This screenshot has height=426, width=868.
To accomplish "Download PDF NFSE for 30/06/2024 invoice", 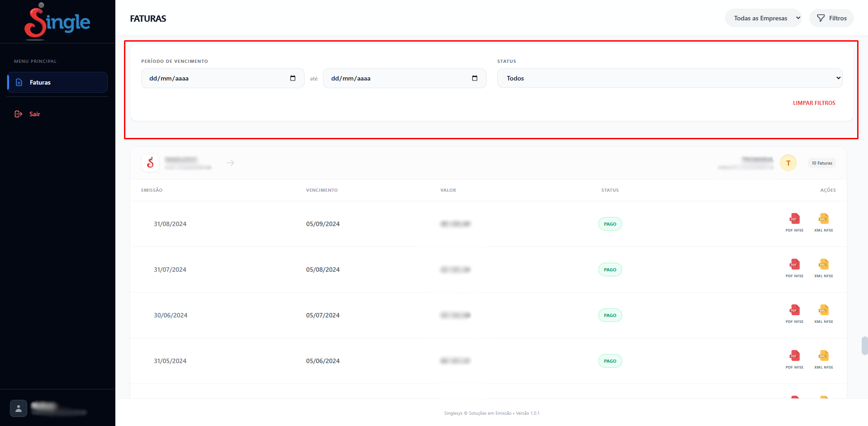I will pos(795,314).
